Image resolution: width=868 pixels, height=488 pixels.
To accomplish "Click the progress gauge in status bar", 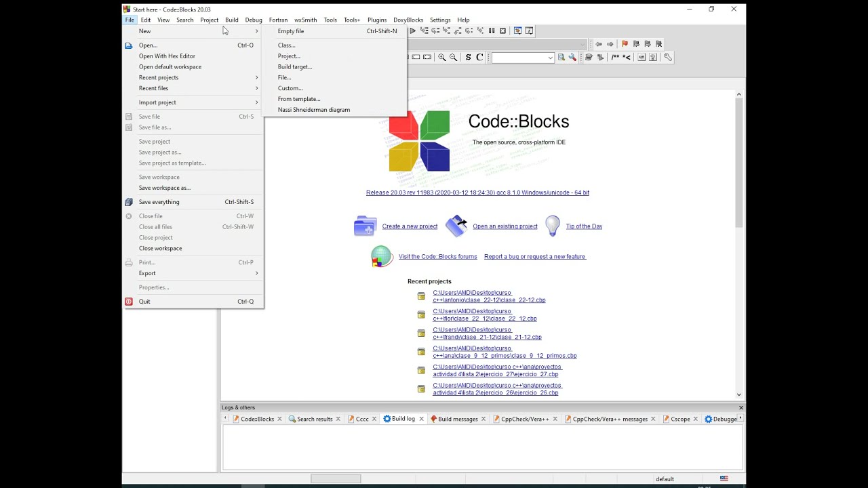I will [x=336, y=479].
